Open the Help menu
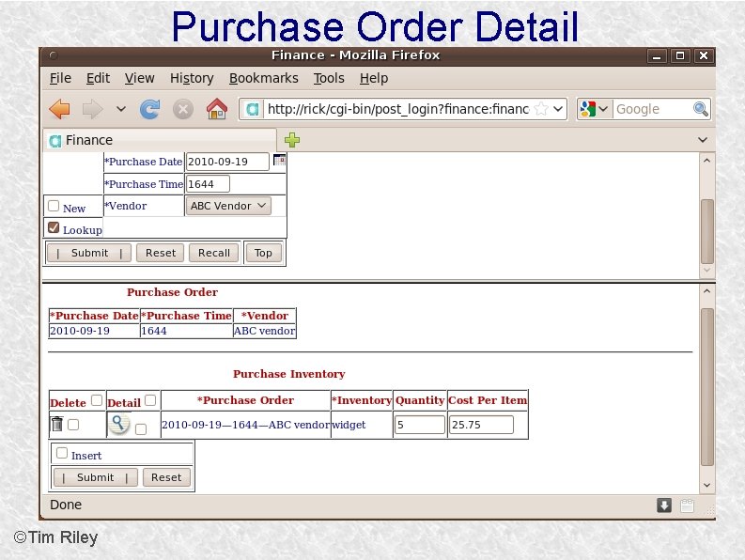Screen dimensions: 745x560 374,78
